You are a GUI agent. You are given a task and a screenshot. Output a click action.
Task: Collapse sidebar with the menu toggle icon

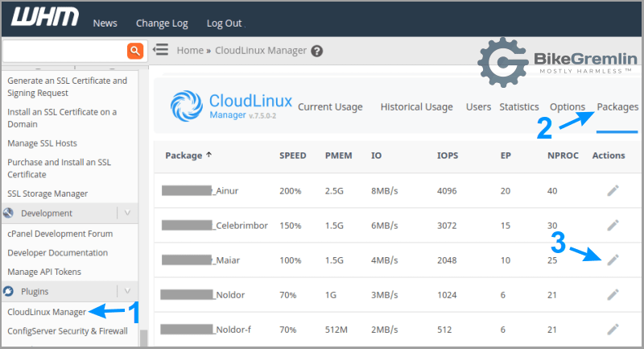coord(160,50)
